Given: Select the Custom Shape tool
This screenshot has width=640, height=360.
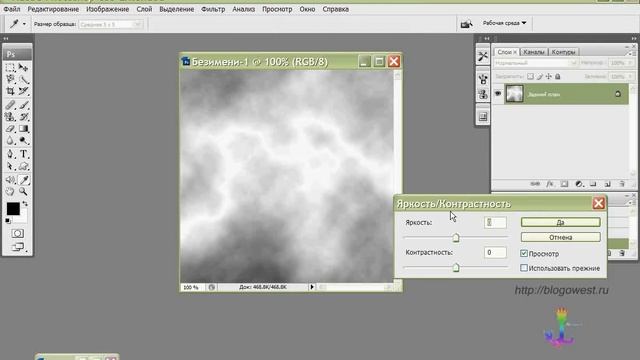Looking at the screenshot, I should 23,166.
